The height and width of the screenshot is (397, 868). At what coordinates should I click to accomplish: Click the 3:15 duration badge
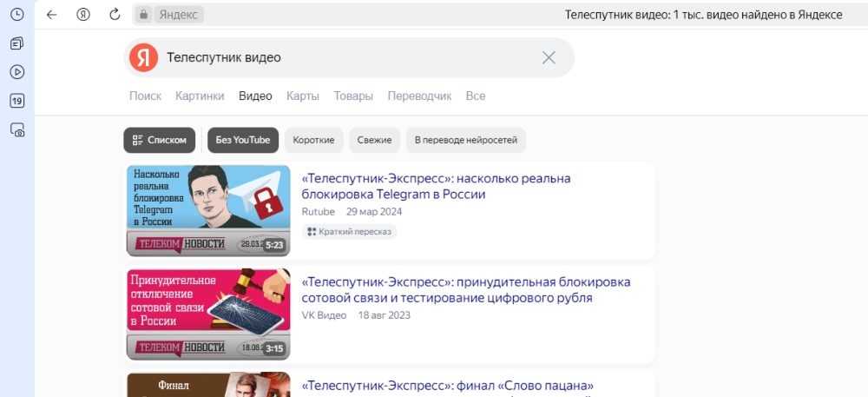274,349
